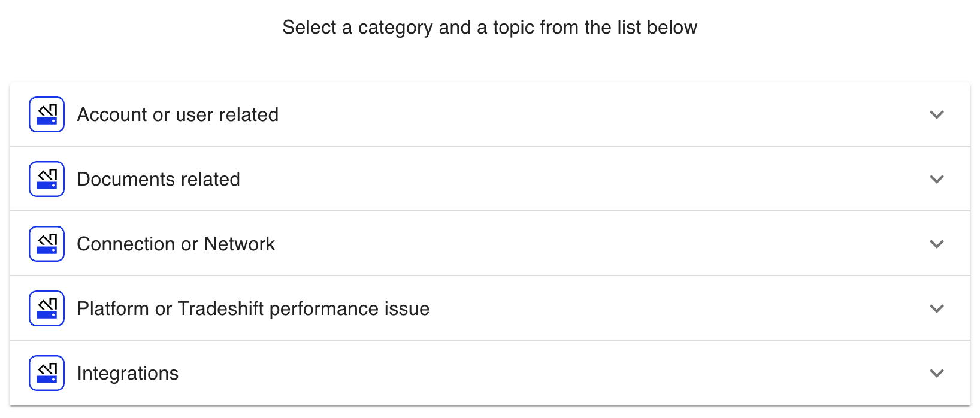Image resolution: width=980 pixels, height=418 pixels.
Task: Click the Documents related category icon
Action: click(47, 179)
